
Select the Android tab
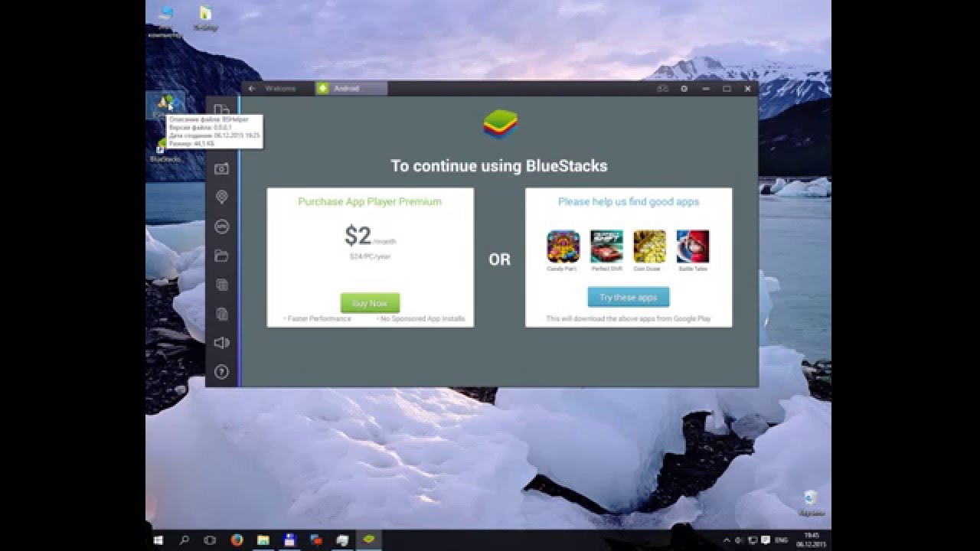(x=351, y=89)
